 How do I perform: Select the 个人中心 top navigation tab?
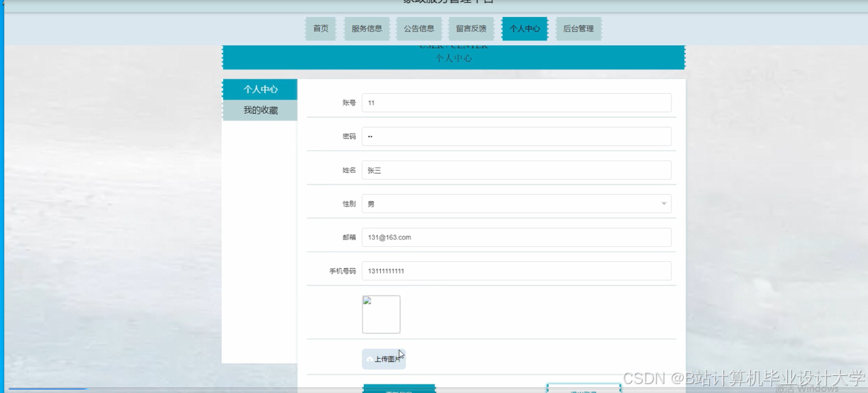(525, 29)
